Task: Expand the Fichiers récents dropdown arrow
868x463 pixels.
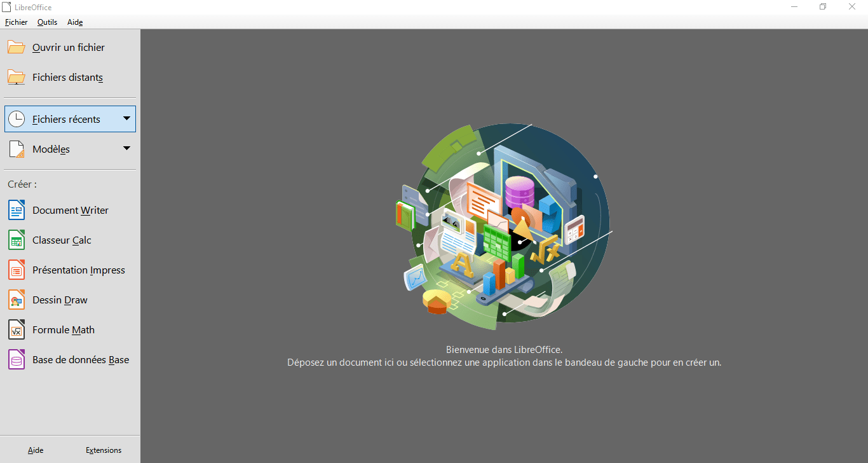Action: tap(126, 118)
